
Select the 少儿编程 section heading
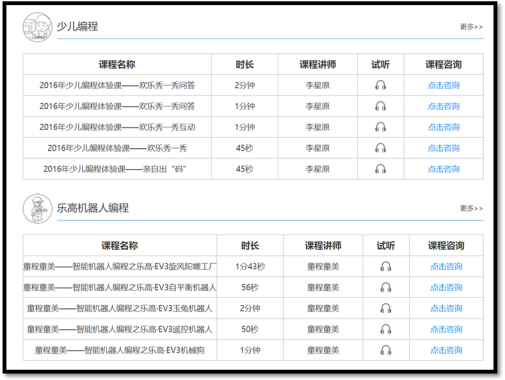click(x=77, y=26)
